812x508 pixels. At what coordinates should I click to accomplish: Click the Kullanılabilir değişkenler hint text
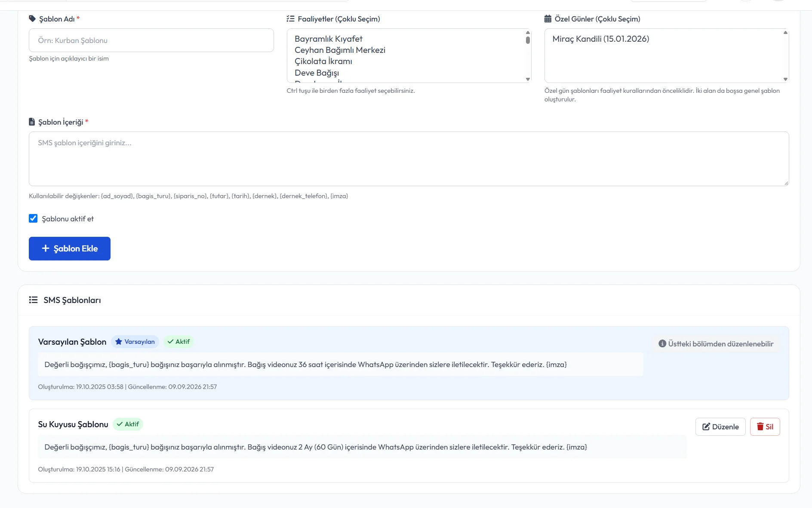pyautogui.click(x=188, y=196)
